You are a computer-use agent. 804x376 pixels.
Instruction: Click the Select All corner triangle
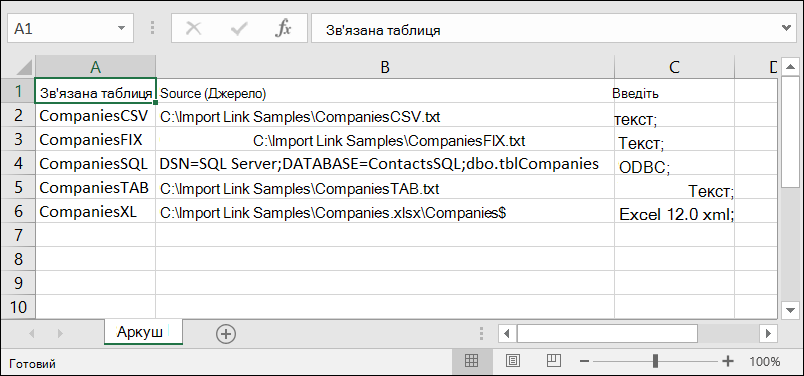pos(17,68)
